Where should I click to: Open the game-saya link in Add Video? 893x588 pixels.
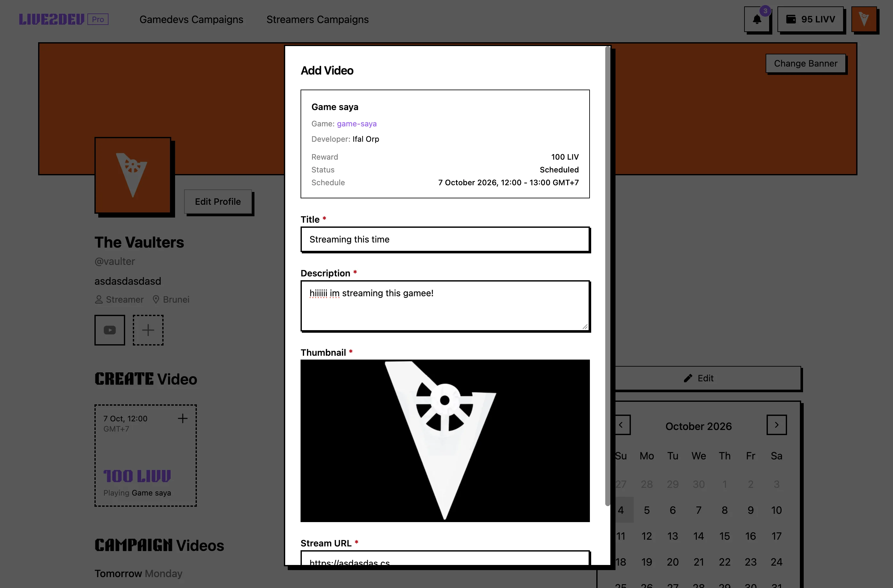point(357,124)
